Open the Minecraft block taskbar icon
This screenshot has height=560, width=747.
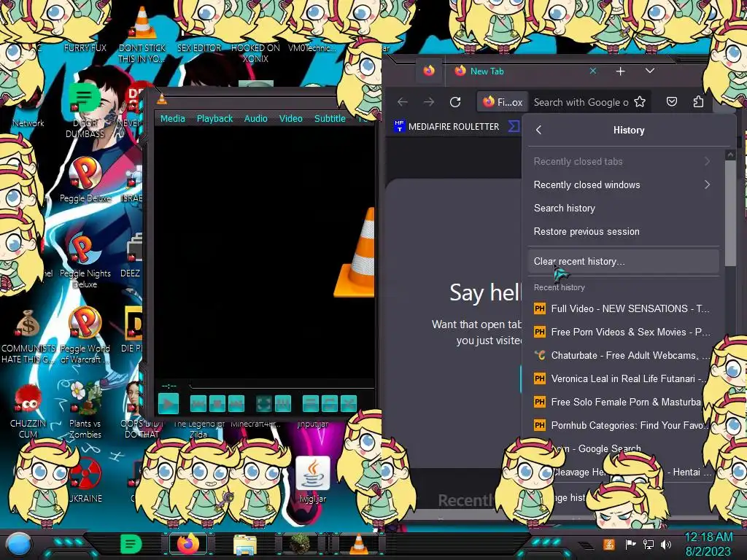point(300,544)
